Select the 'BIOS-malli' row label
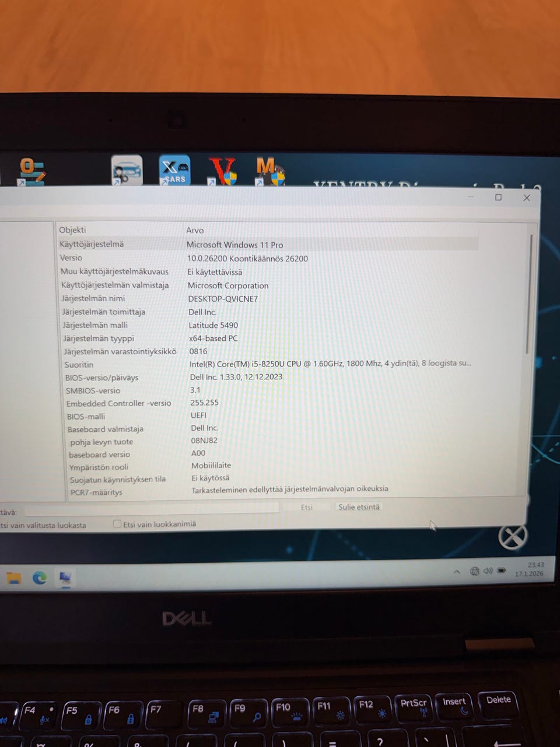560x747 pixels. (x=86, y=417)
